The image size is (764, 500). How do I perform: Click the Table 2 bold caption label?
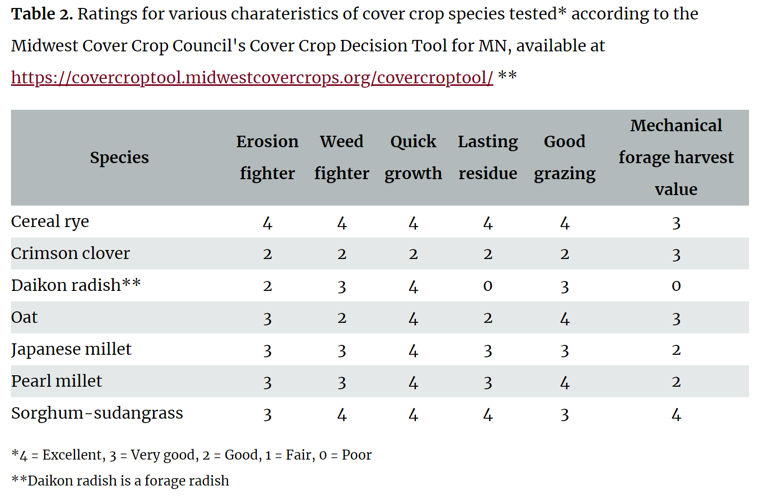click(41, 15)
